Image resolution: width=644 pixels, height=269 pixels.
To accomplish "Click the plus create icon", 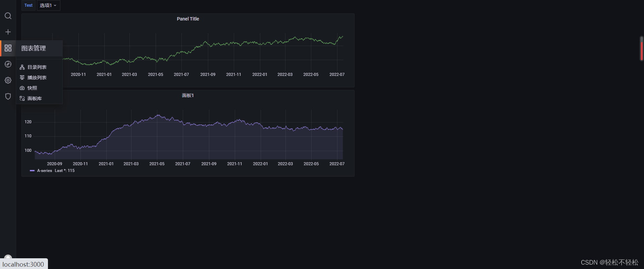I will point(8,32).
